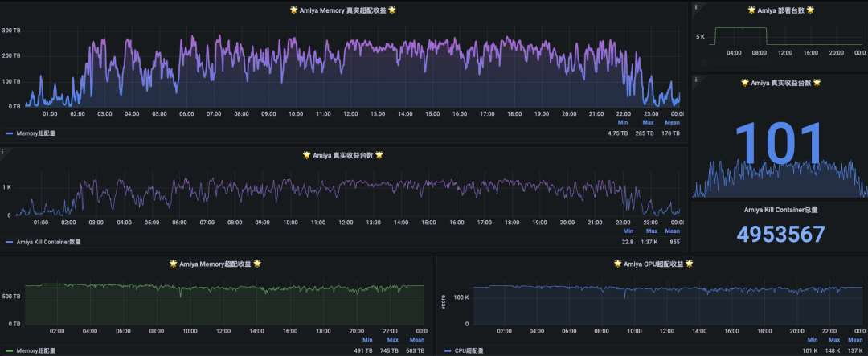The width and height of the screenshot is (868, 356).
Task: Click the info icon on the big 101 stat panel
Action: click(696, 80)
